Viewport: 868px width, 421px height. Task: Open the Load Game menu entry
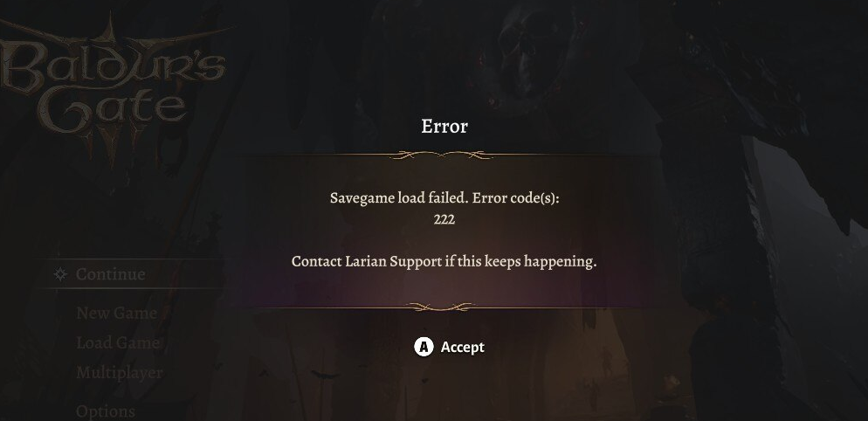click(118, 343)
